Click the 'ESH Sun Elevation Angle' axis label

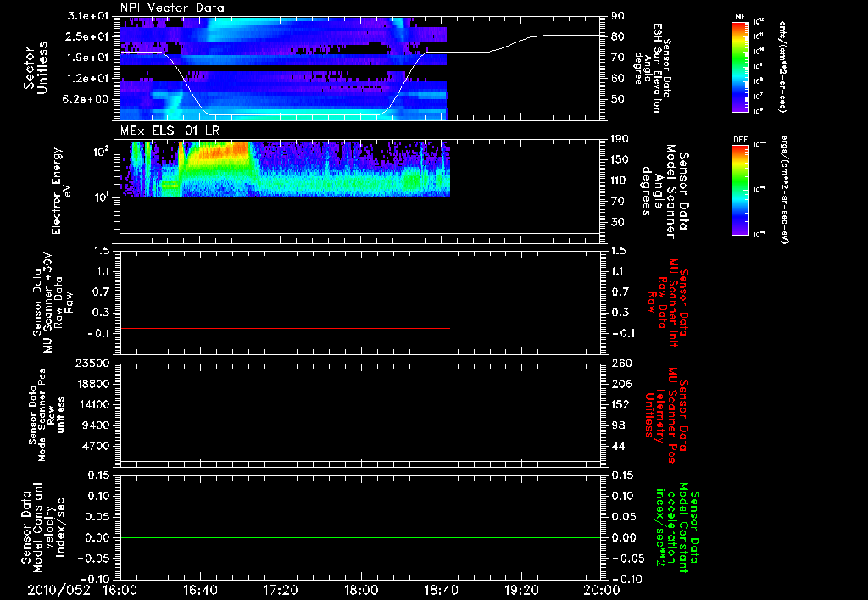653,68
